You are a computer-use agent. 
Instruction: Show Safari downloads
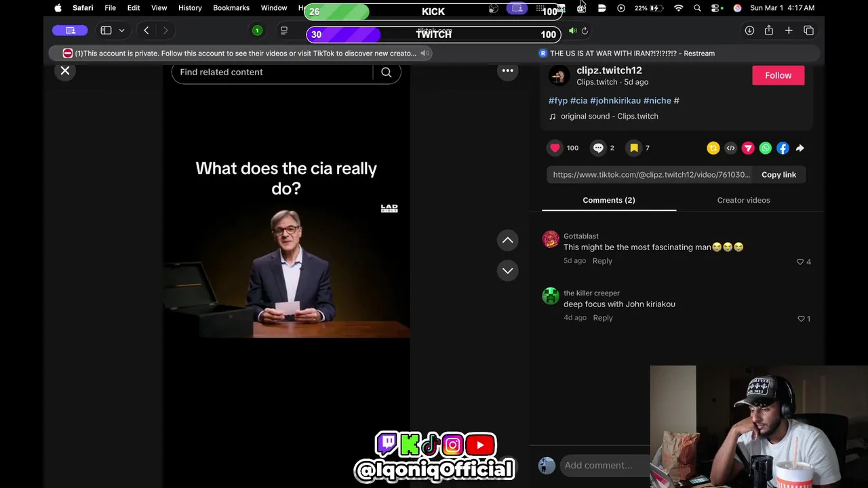749,30
